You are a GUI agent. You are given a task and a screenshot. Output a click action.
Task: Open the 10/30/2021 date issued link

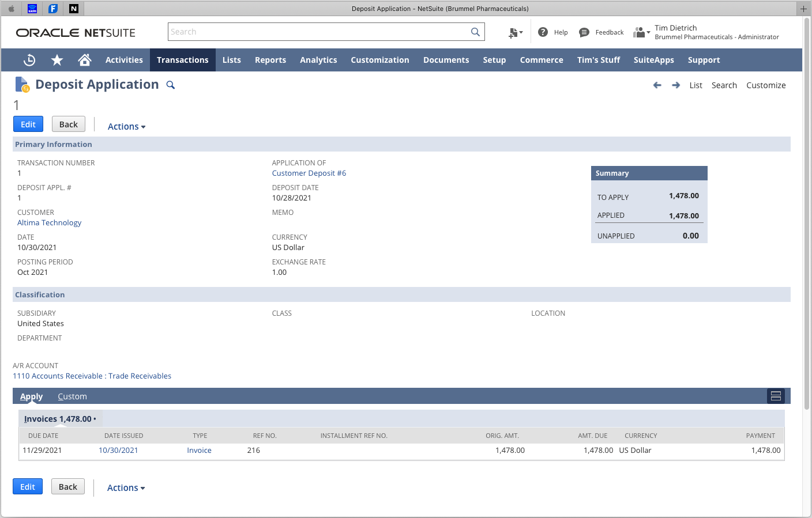[x=118, y=451]
